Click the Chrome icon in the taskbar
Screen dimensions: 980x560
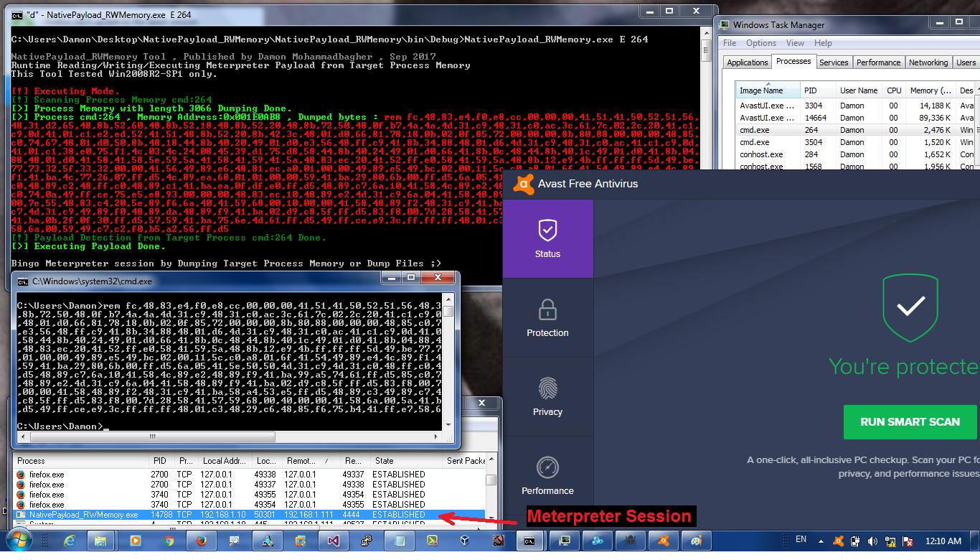(169, 541)
